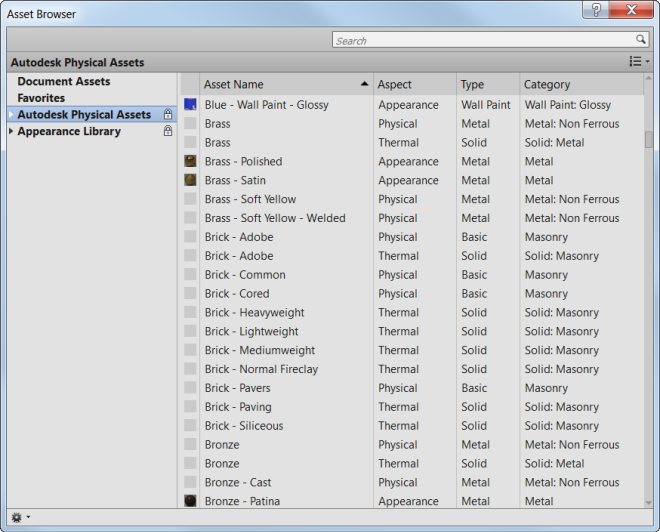Screen dimensions: 660x532
Task: Select the Bronze Physical asset row
Action: (x=412, y=445)
